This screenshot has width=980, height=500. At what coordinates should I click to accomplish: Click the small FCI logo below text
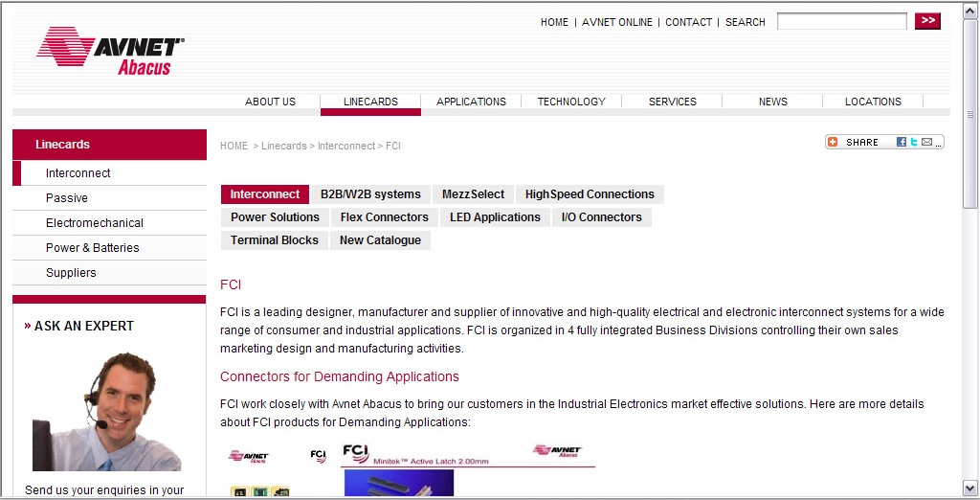pyautogui.click(x=318, y=456)
